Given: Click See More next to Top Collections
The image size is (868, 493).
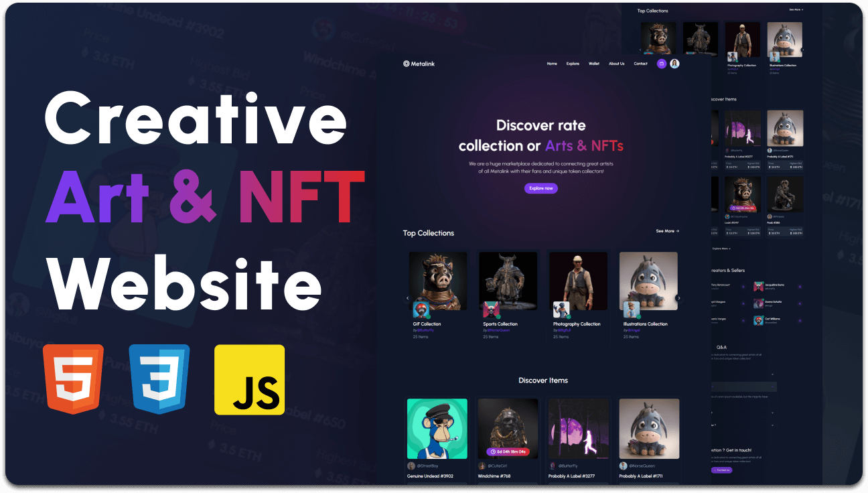Looking at the screenshot, I should click(668, 231).
